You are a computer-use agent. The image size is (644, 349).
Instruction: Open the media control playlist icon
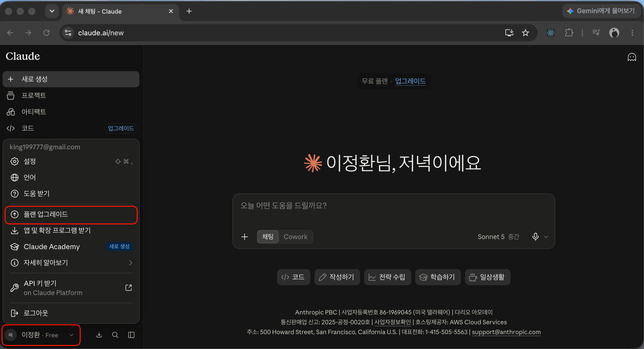[596, 33]
